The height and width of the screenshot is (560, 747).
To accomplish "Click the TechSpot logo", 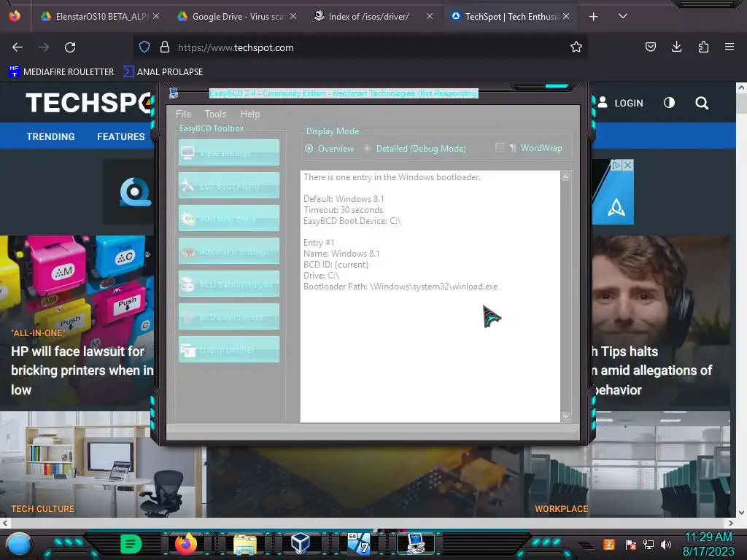I will pos(90,103).
